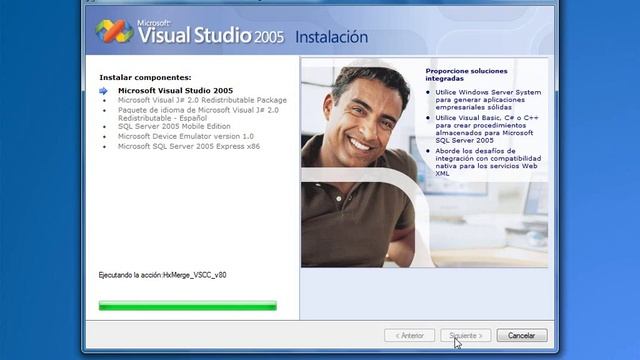Image resolution: width=640 pixels, height=360 pixels.
Task: Select 'Paquete de idioma de Microsoft Visual J# 2.0' row
Action: pyautogui.click(x=198, y=114)
